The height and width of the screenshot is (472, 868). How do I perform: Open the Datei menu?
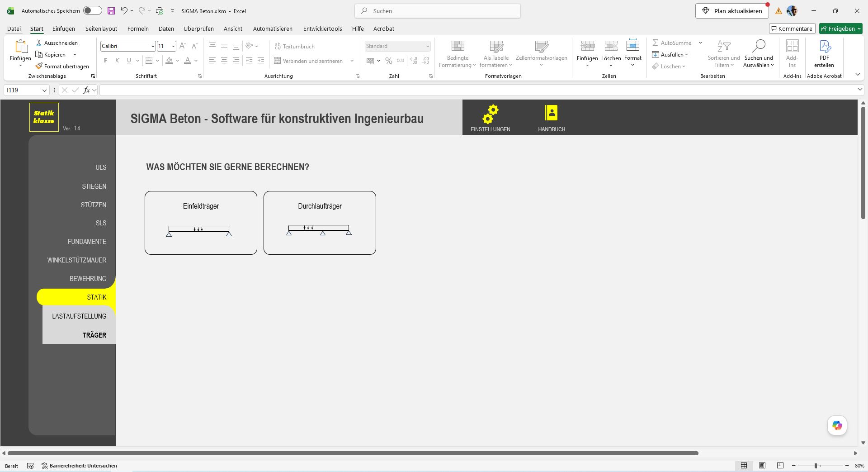[x=14, y=29]
